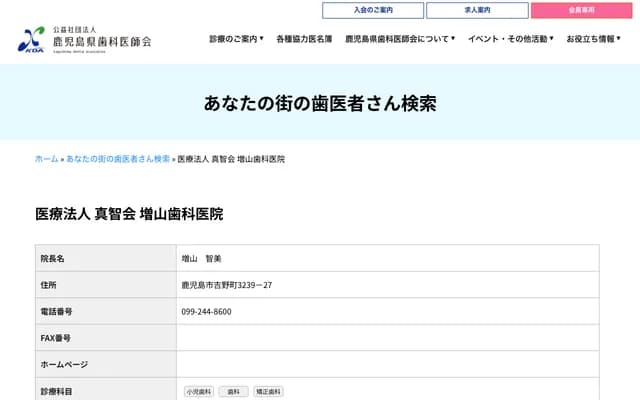640x400 pixels.
Task: Click the 小児歯科 tag
Action: point(199,391)
